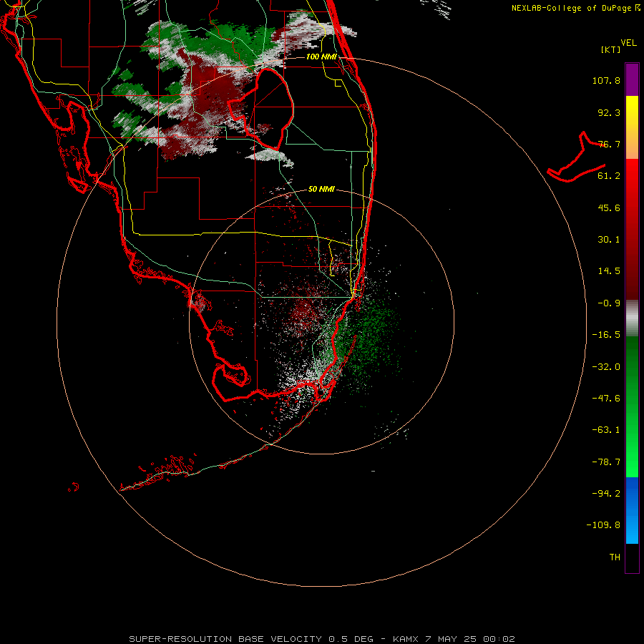Click the Lake Okeechobee outline on the map
The width and height of the screenshot is (644, 644).
point(261,109)
